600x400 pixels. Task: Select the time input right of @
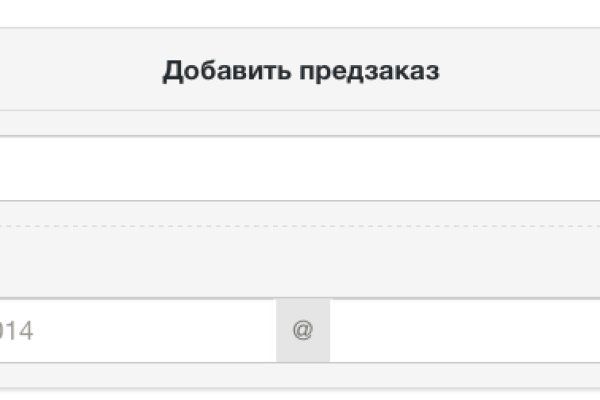pyautogui.click(x=465, y=331)
